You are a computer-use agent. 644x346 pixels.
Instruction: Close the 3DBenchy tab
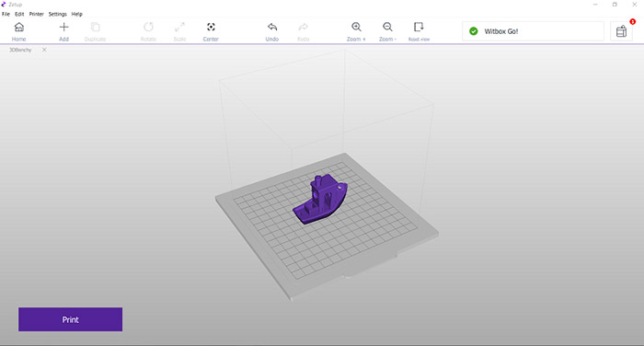tap(44, 50)
